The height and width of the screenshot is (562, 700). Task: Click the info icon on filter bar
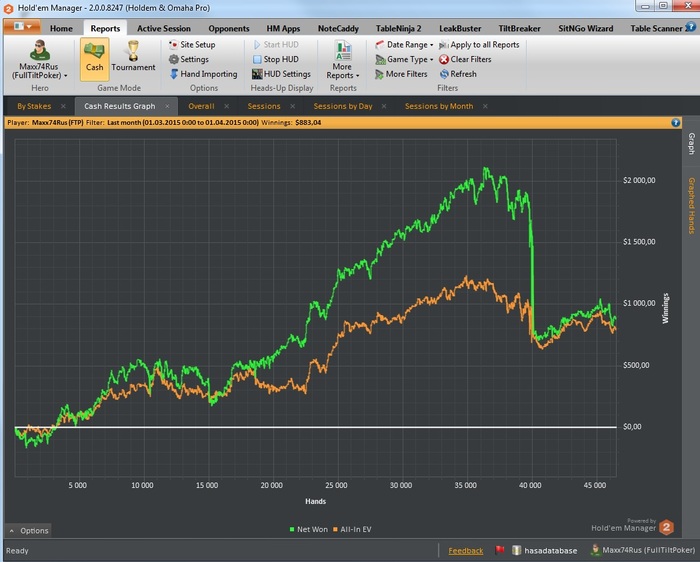point(675,122)
